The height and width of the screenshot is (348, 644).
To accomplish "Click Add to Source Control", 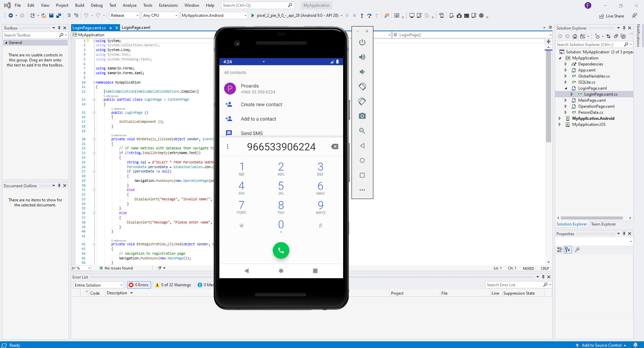I will click(601, 345).
